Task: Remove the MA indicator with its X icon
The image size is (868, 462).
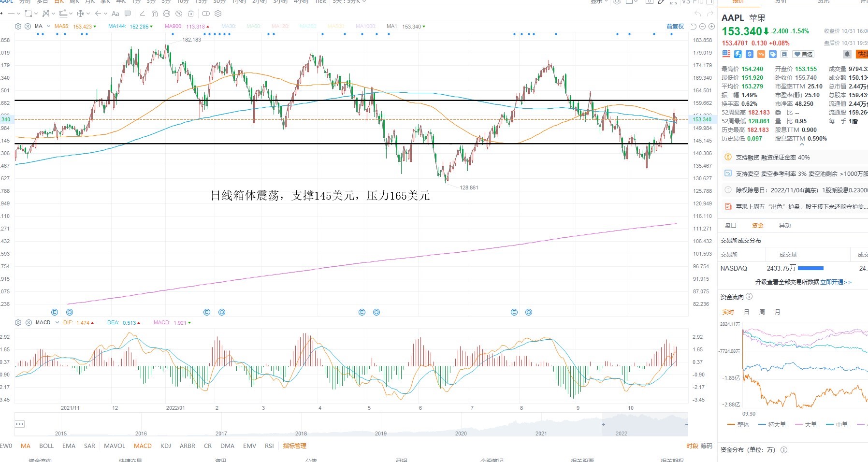Action: pyautogui.click(x=28, y=27)
